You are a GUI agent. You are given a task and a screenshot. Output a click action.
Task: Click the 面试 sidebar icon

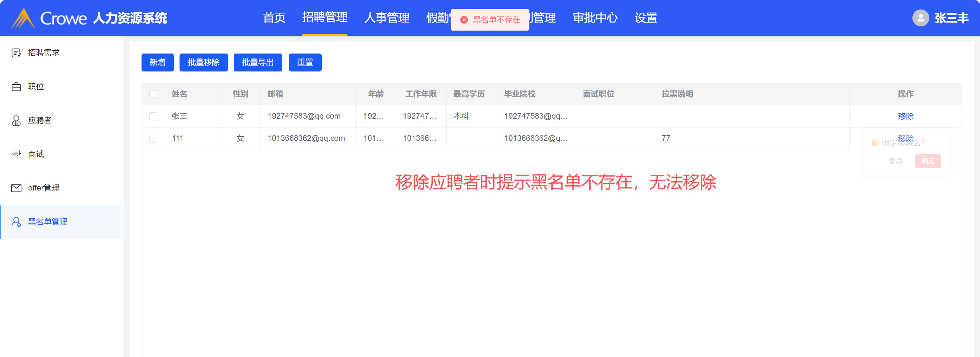(16, 154)
